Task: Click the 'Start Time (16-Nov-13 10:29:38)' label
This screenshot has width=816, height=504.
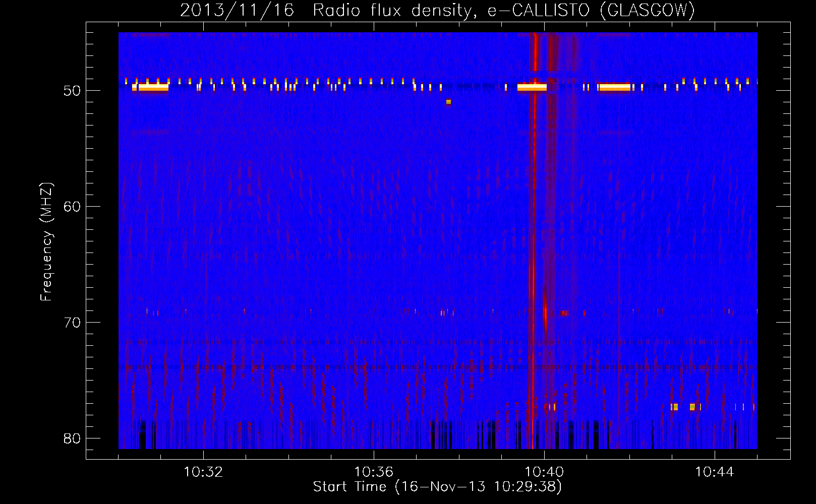Action: pyautogui.click(x=437, y=487)
